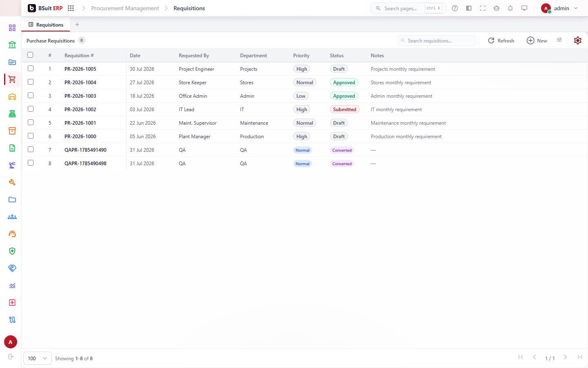
Task: Go to the next page arrow
Action: point(566,357)
